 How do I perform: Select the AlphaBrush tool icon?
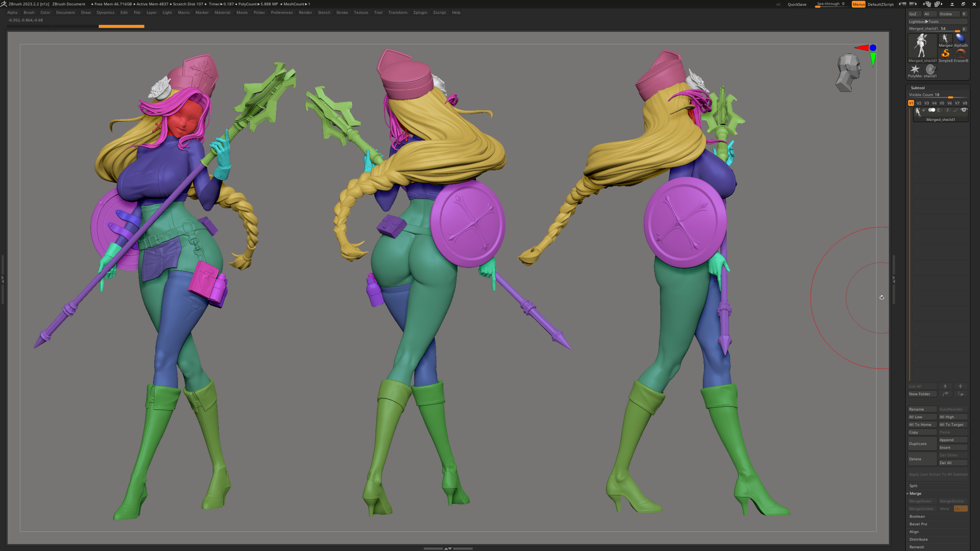960,38
